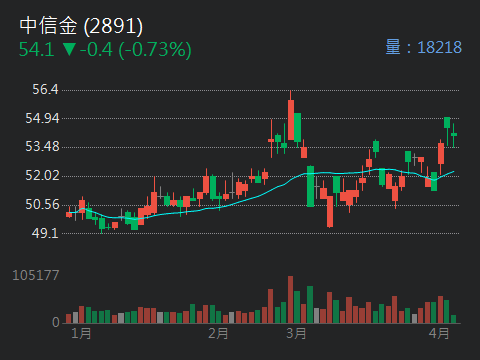Click the volume readout 量：18218
The width and height of the screenshot is (480, 360).
click(x=424, y=47)
